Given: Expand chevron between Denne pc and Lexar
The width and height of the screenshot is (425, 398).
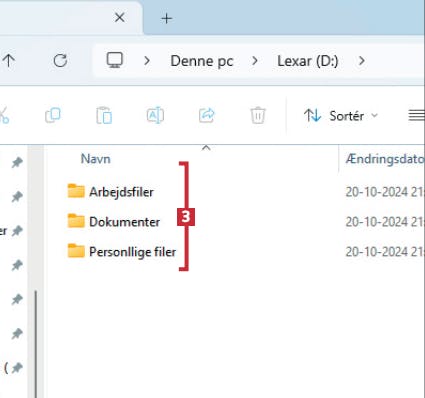Looking at the screenshot, I should pyautogui.click(x=255, y=61).
